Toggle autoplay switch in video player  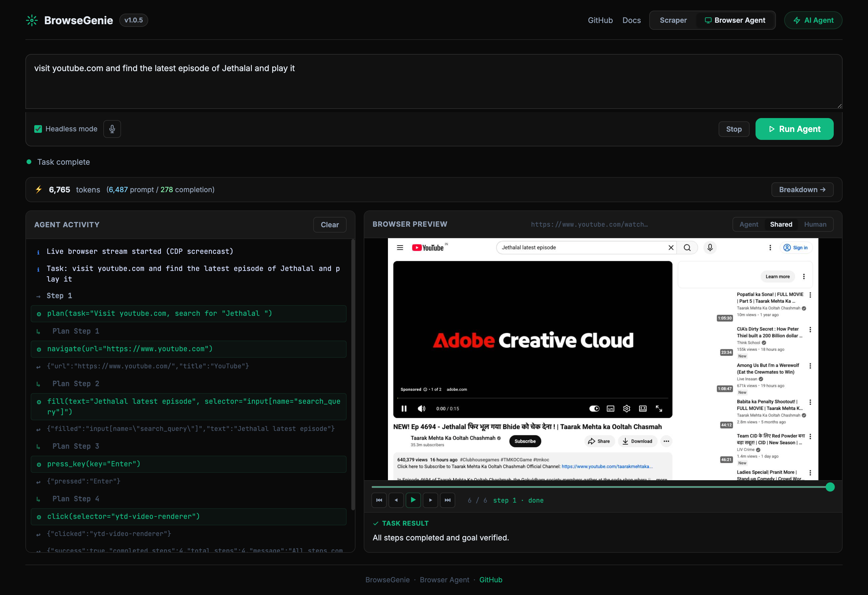click(x=594, y=408)
